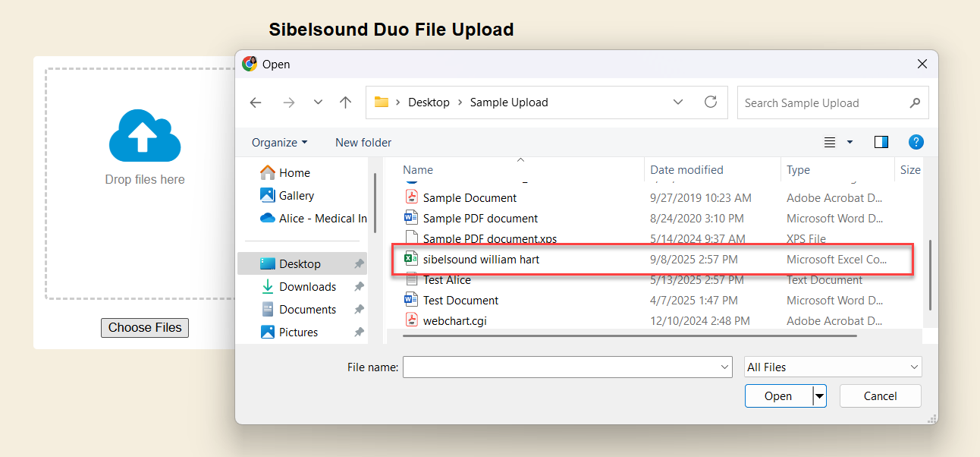Select the webchart.cgi PDF file

tap(454, 320)
